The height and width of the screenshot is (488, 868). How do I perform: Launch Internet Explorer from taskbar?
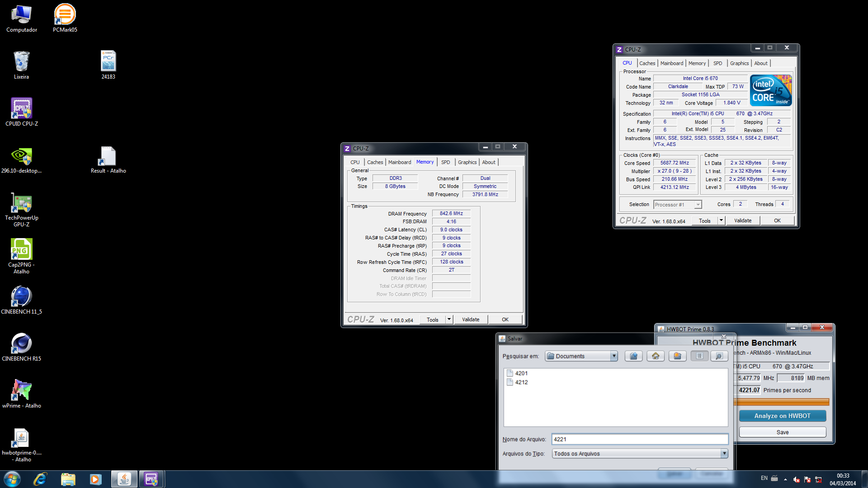[x=40, y=479]
